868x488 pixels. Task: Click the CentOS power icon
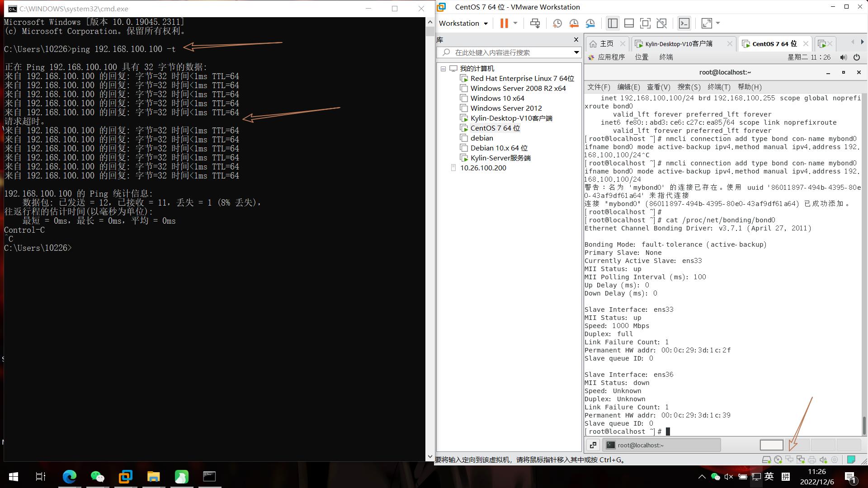(857, 57)
